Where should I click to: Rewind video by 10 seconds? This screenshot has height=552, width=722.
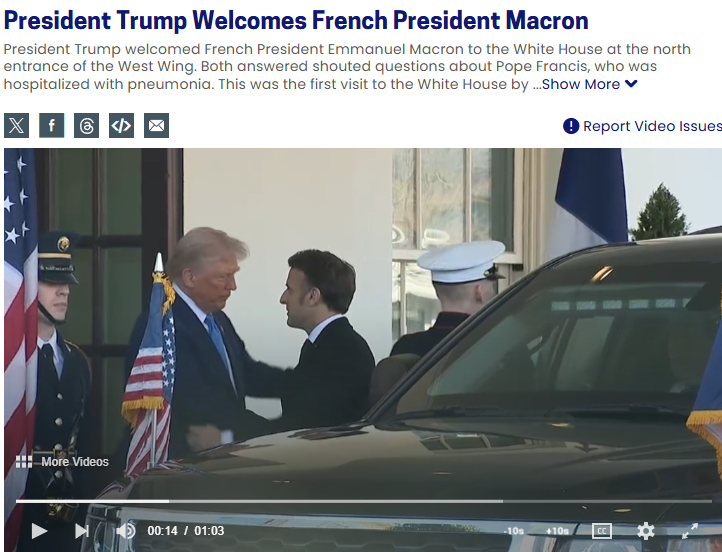click(x=514, y=531)
